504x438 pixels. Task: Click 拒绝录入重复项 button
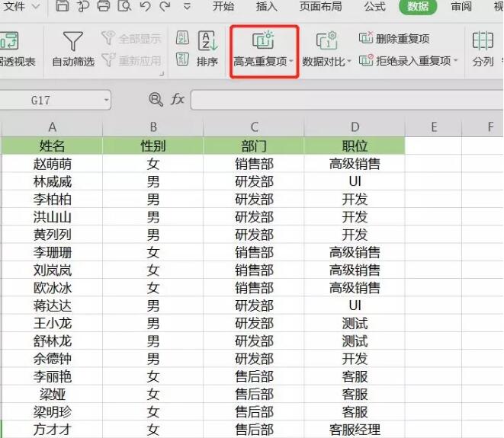(405, 60)
